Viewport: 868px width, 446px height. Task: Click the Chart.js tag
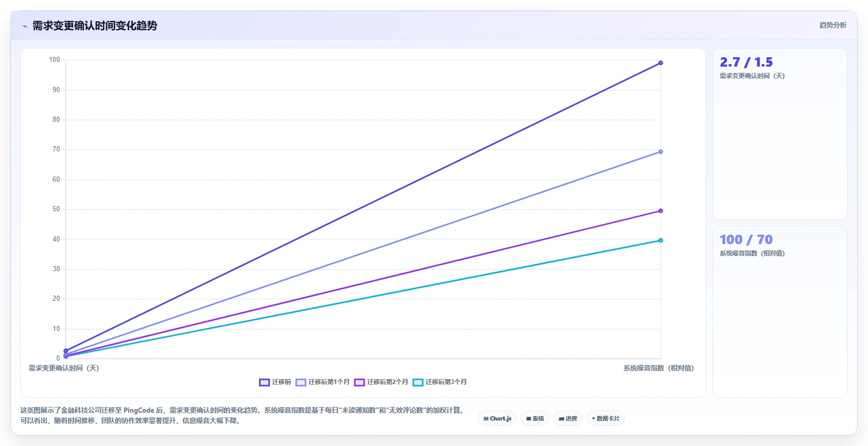coord(497,418)
